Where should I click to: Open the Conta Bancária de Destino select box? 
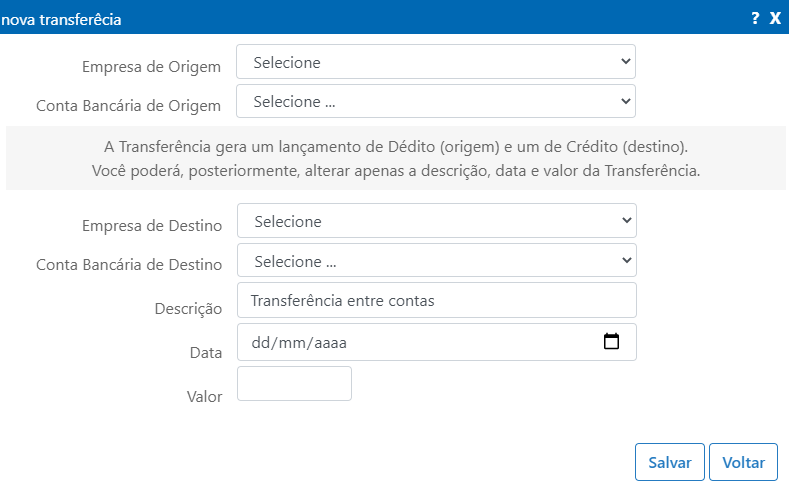(x=437, y=260)
